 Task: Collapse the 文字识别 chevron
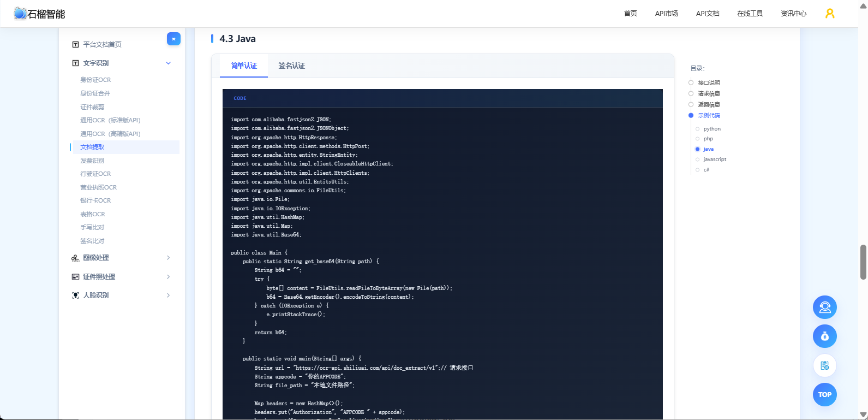pos(169,63)
